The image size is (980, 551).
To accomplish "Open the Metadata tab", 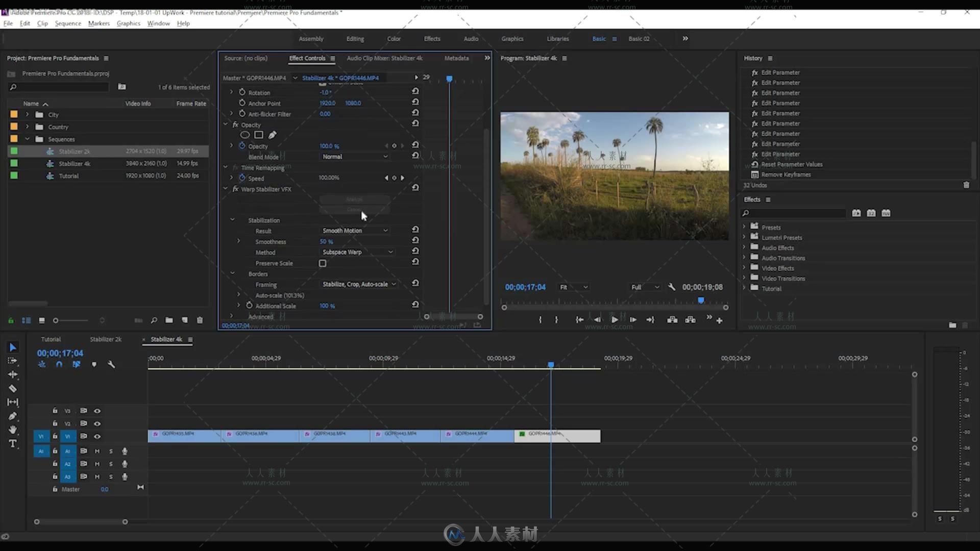I will pyautogui.click(x=456, y=58).
